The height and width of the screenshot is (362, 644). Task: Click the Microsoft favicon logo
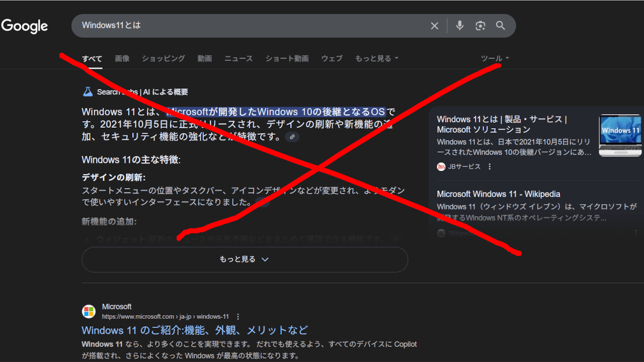[89, 311]
